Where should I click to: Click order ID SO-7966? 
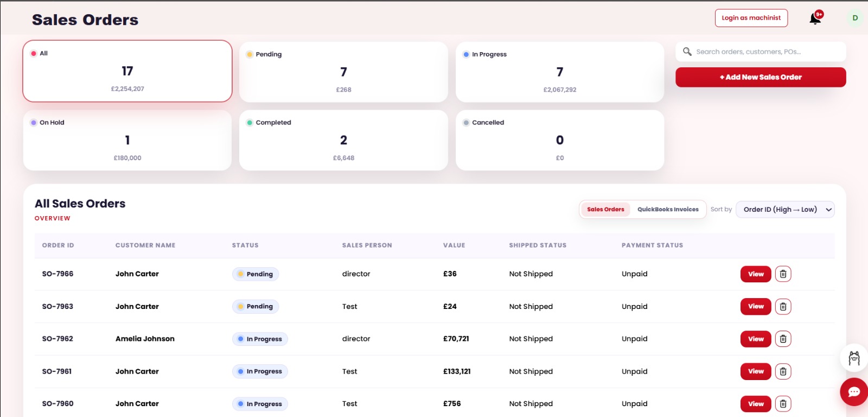(58, 274)
